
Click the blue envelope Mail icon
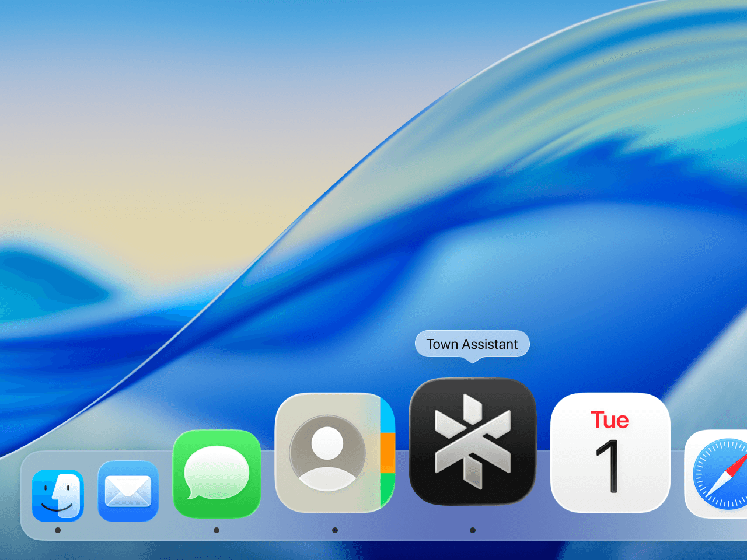coord(127,492)
